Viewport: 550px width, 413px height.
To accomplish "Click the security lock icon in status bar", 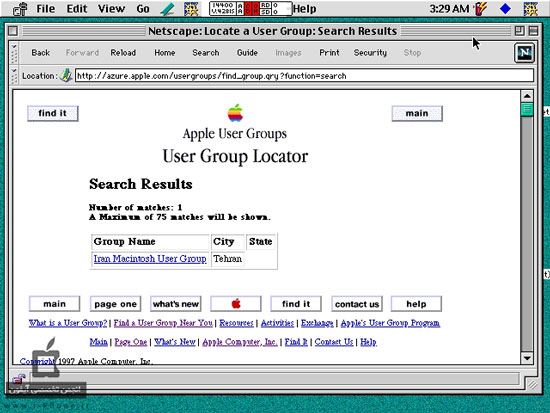I will point(19,379).
